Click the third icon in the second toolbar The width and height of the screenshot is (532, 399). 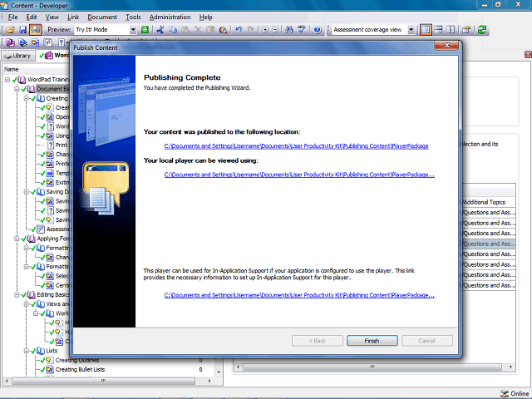(35, 42)
